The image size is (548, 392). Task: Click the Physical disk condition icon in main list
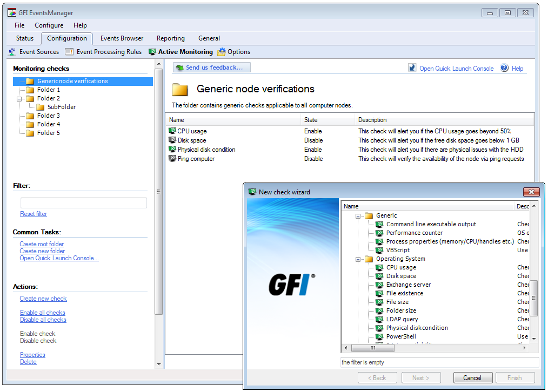click(x=172, y=149)
